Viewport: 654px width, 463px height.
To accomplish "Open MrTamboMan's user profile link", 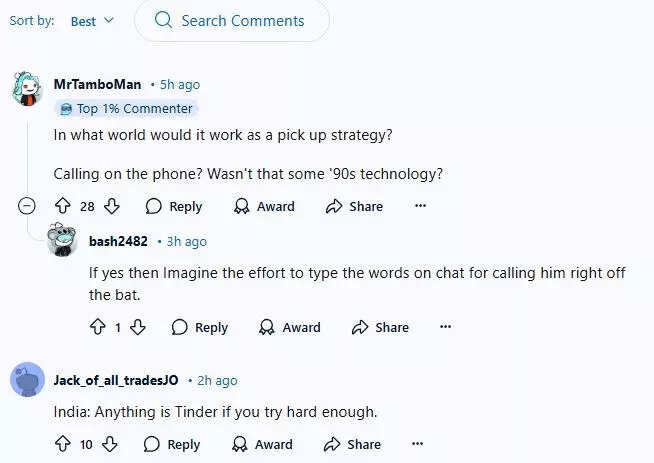I will tap(97, 85).
